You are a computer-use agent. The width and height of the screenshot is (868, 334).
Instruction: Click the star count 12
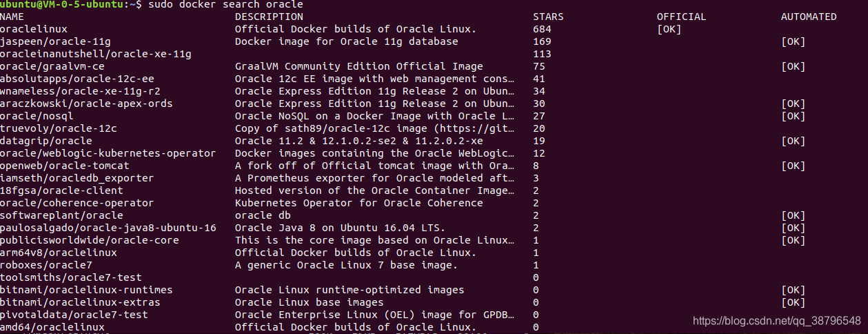539,153
